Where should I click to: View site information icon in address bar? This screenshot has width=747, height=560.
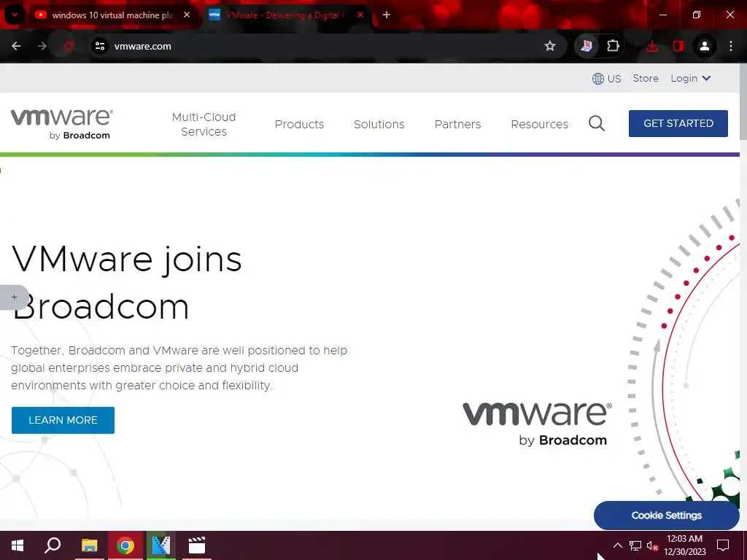pos(100,46)
